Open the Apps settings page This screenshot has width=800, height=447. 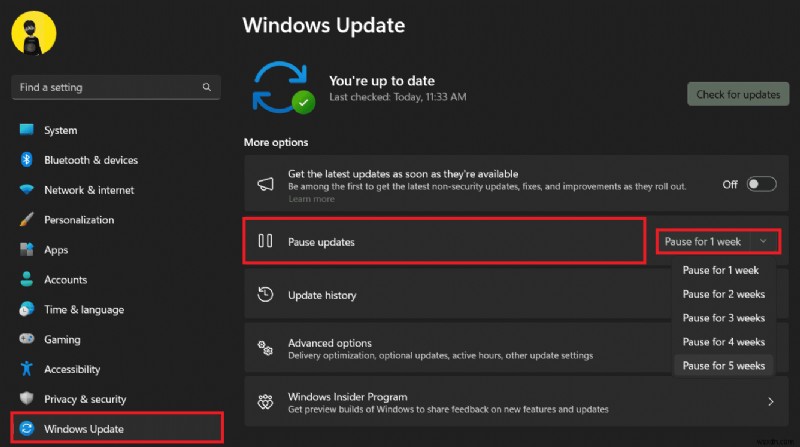[56, 250]
